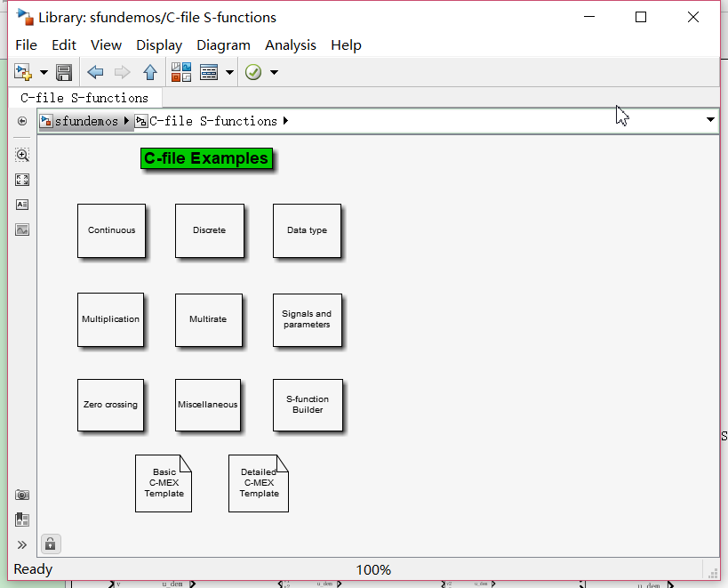Viewport: 728px width, 588px height.
Task: Open the View menu
Action: [x=106, y=45]
